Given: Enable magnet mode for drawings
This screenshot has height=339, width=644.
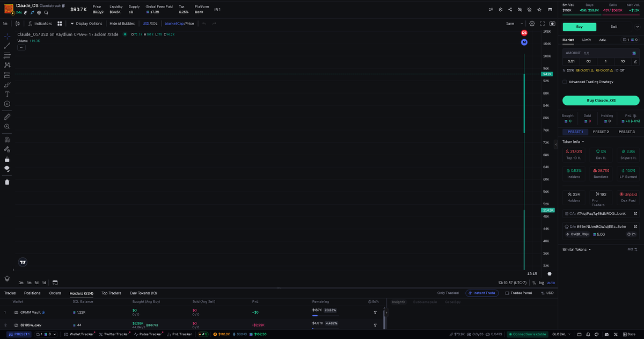Looking at the screenshot, I should tap(7, 140).
